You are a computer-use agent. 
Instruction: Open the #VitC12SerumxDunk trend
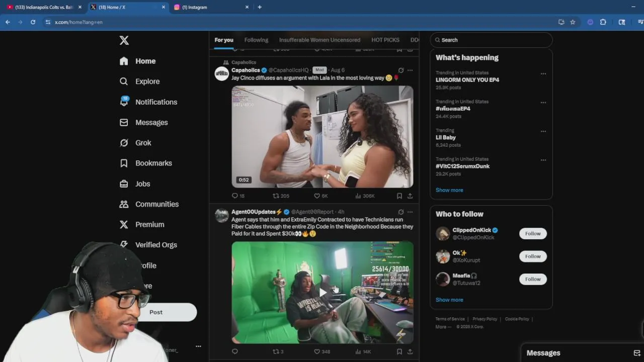[x=462, y=166]
